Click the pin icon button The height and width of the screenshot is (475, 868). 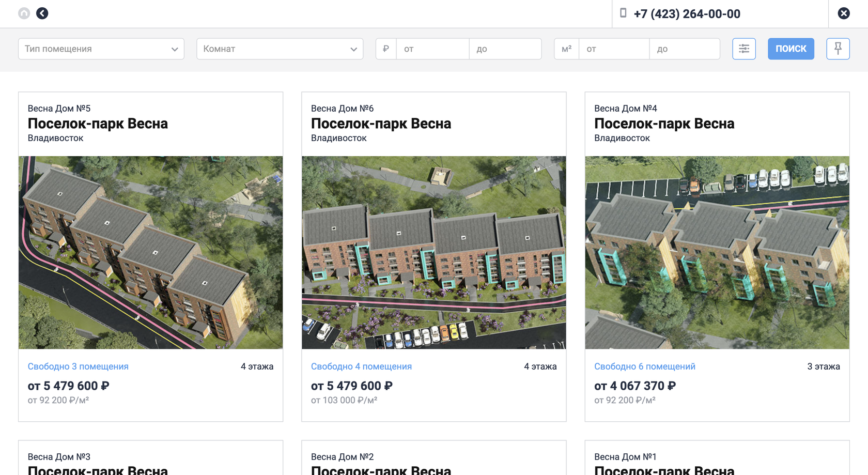(x=838, y=49)
